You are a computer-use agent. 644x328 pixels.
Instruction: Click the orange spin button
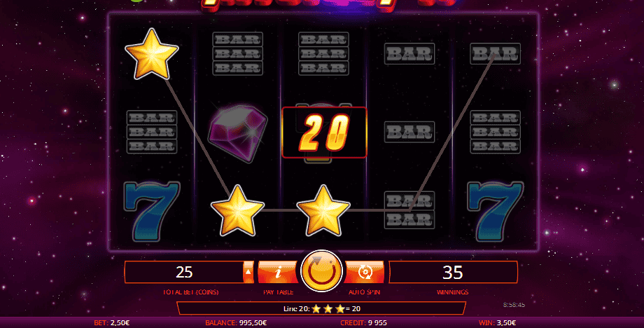pos(321,271)
